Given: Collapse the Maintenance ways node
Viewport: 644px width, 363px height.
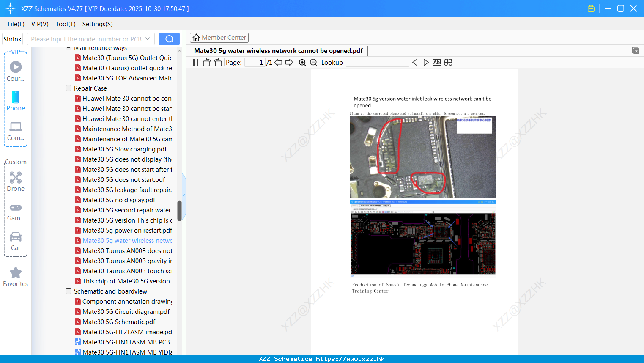Looking at the screenshot, I should point(69,48).
